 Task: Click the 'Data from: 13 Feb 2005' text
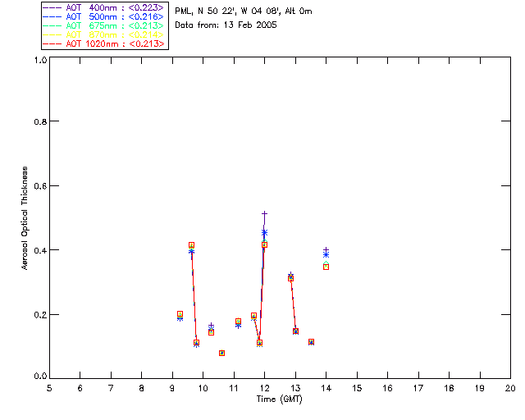pos(226,25)
